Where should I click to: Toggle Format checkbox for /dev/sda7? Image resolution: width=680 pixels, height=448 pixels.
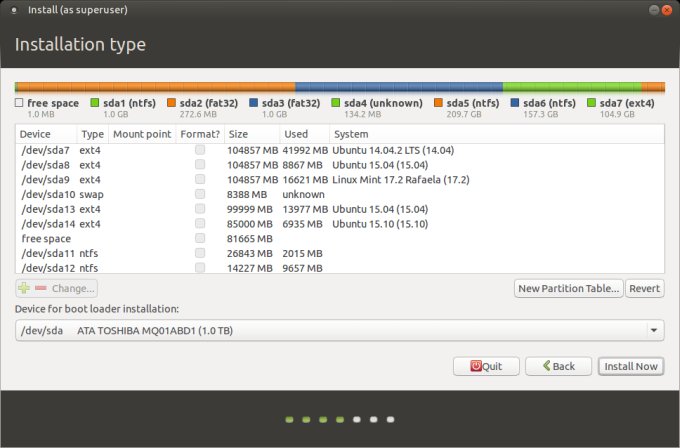200,150
